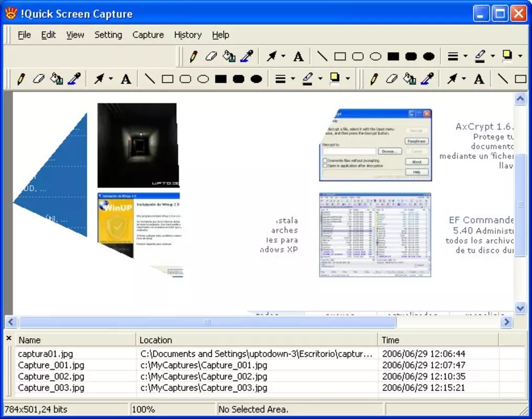Viewport: 532px width, 419px height.
Task: Select the rounded rectangle outline tool in top toolbar row
Action: tap(357, 56)
